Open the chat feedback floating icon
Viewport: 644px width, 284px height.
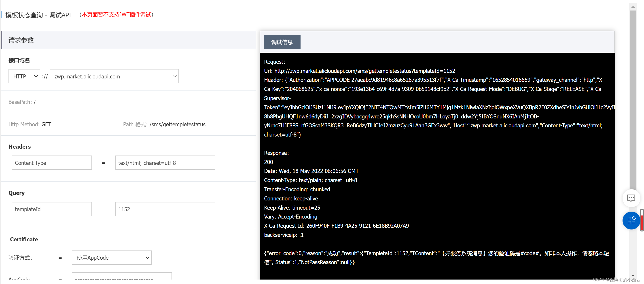[631, 198]
